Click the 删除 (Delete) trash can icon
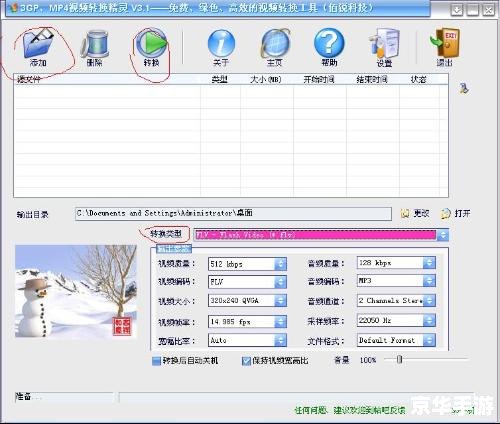 (x=95, y=43)
